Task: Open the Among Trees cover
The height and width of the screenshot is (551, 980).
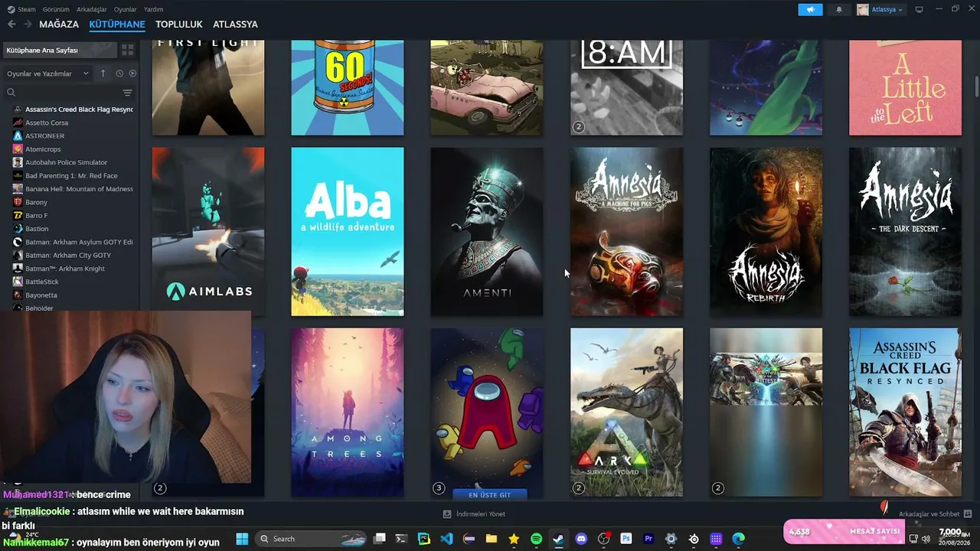Action: point(348,412)
